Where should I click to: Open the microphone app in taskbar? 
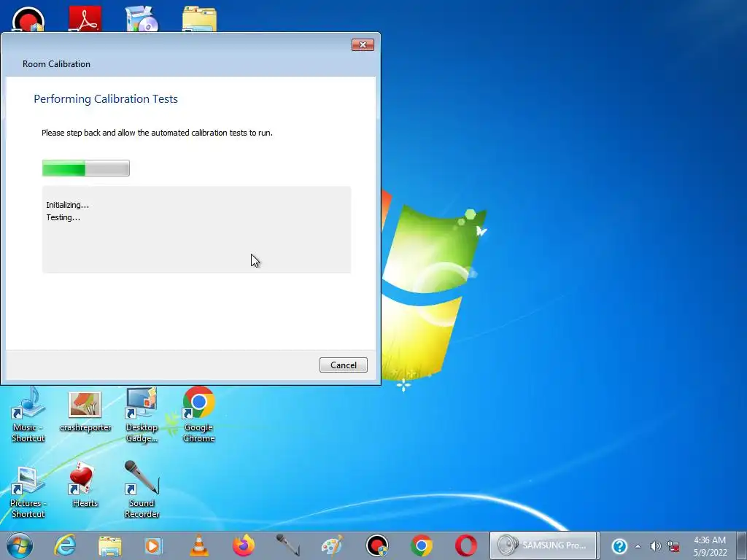click(x=287, y=545)
